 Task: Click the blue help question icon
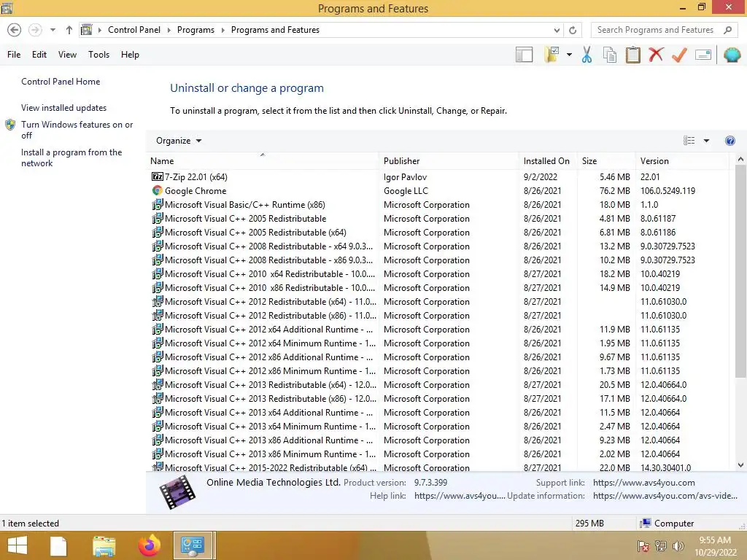(x=729, y=141)
